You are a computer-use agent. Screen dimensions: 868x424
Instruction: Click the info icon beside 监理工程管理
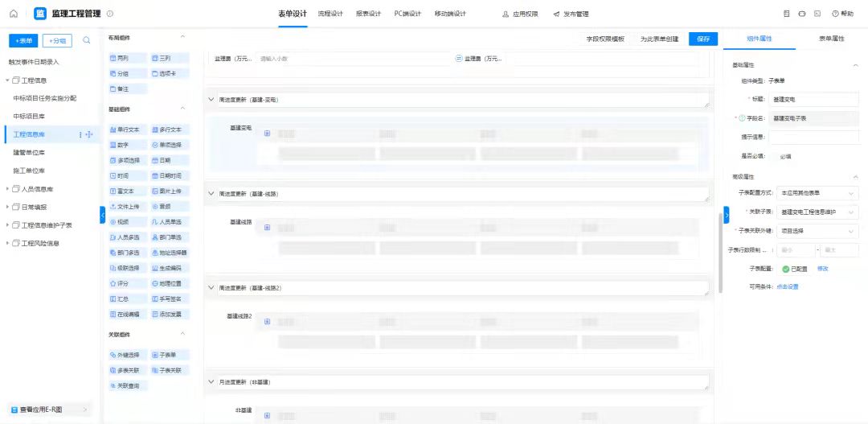[x=109, y=14]
